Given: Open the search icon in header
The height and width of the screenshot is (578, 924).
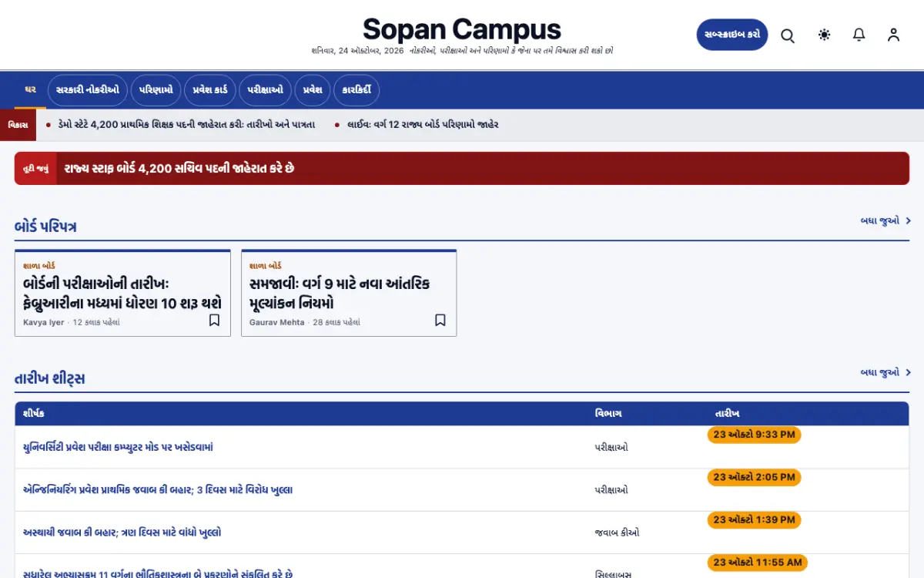Looking at the screenshot, I should coord(788,35).
